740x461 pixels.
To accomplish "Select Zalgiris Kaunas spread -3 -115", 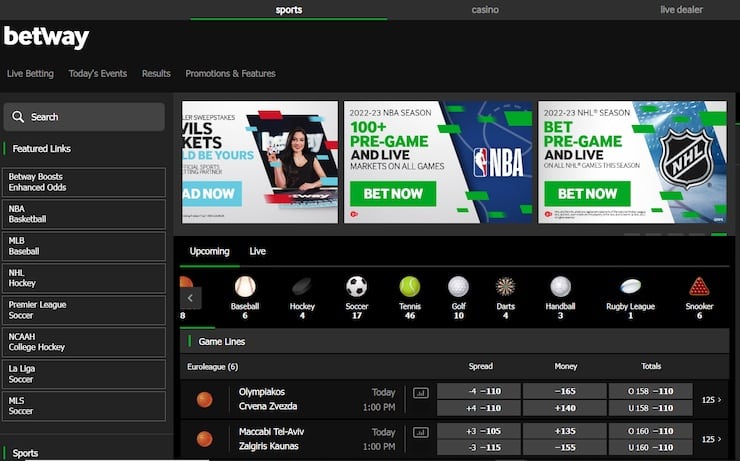I will tap(479, 448).
